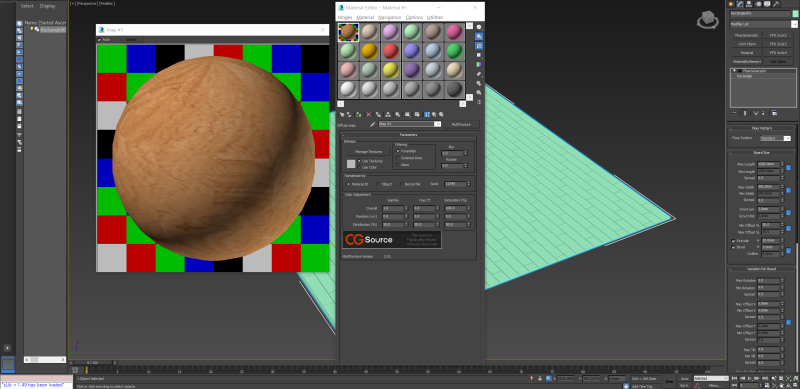Select Randomize by Object option
The image size is (800, 389).
379,184
